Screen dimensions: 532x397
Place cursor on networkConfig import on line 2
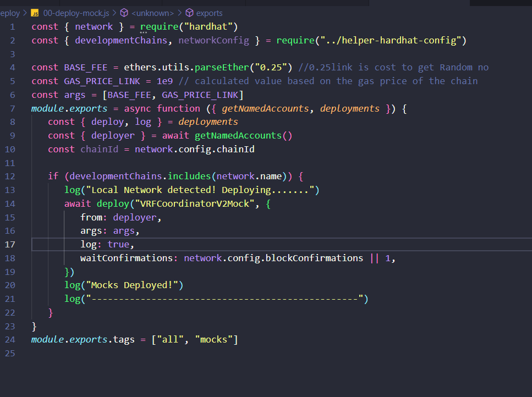(213, 40)
